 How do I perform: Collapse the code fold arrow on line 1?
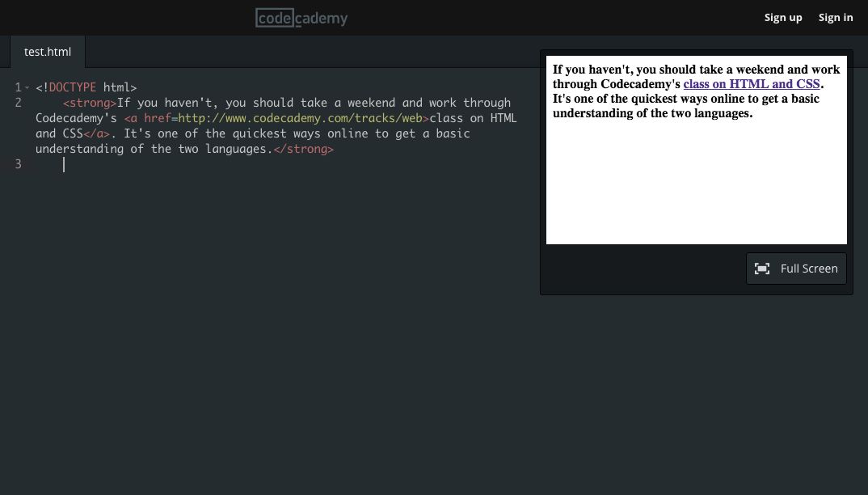[27, 87]
